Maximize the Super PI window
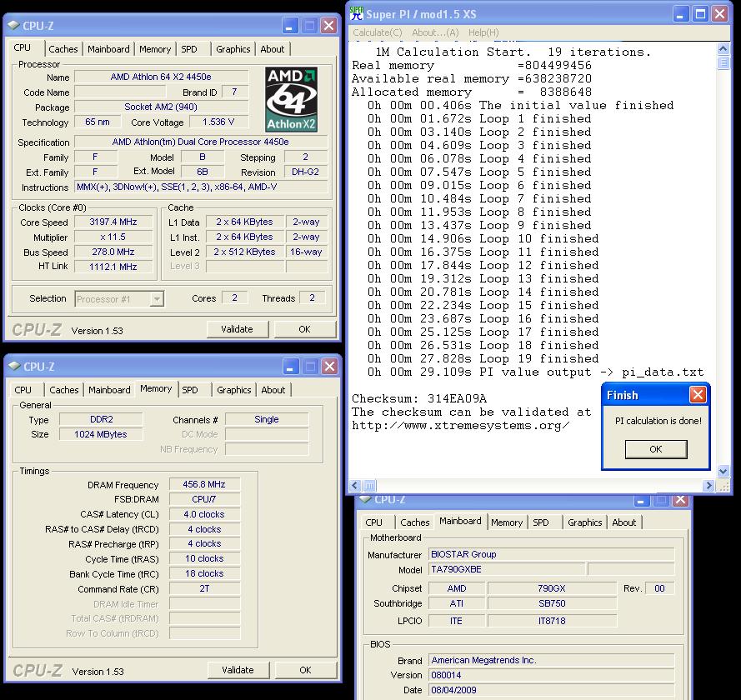 [x=700, y=14]
